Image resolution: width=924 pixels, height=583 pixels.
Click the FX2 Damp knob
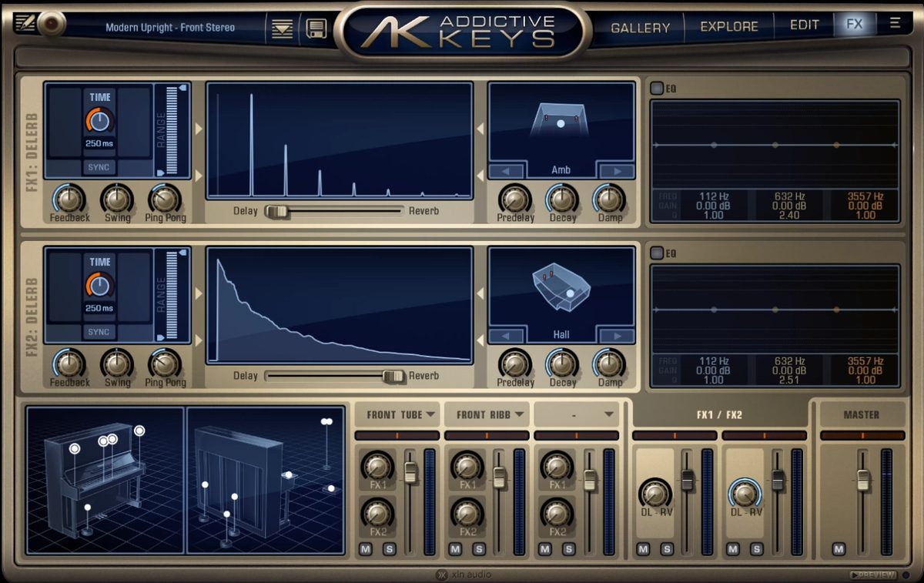(x=609, y=364)
